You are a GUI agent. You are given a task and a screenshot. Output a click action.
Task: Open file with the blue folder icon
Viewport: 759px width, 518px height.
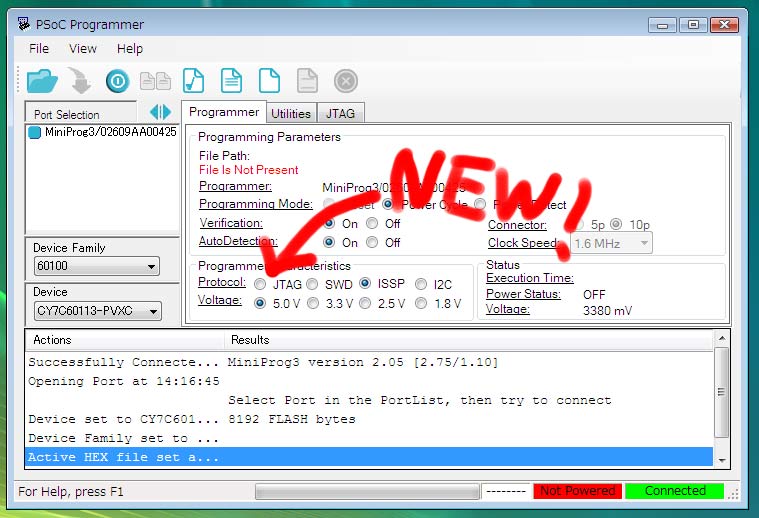pos(42,81)
